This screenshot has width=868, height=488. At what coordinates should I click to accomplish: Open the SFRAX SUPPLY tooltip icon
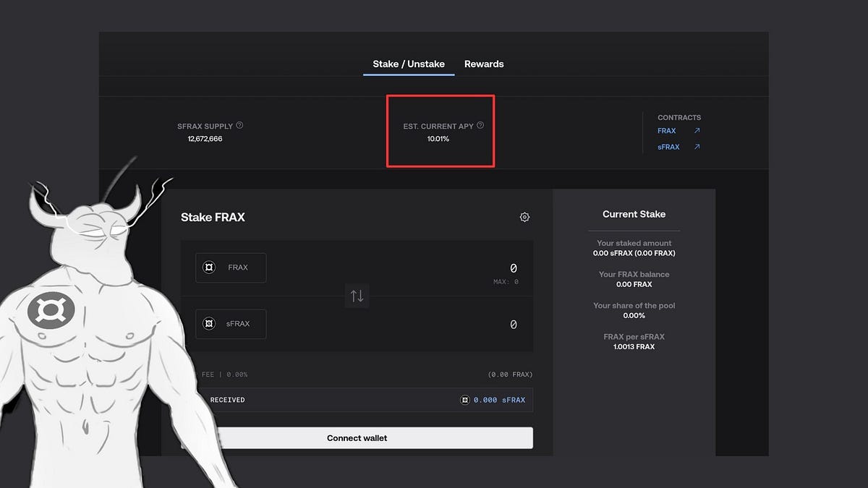(240, 124)
